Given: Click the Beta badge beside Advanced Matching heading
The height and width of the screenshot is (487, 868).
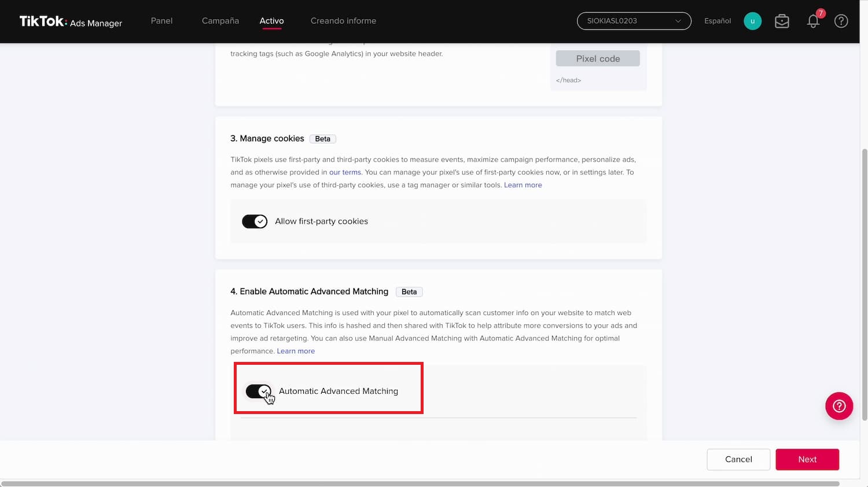Looking at the screenshot, I should (409, 292).
